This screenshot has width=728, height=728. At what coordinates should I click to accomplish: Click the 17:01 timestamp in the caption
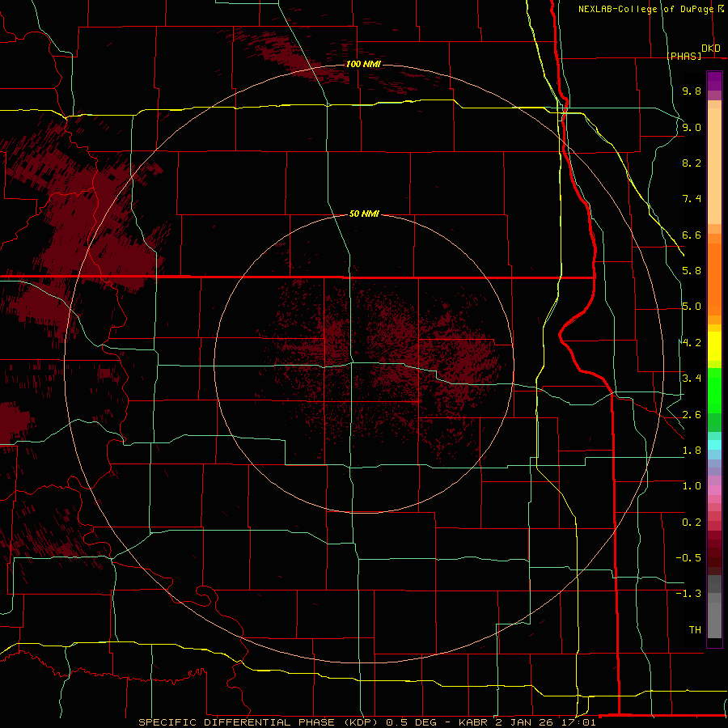click(579, 722)
